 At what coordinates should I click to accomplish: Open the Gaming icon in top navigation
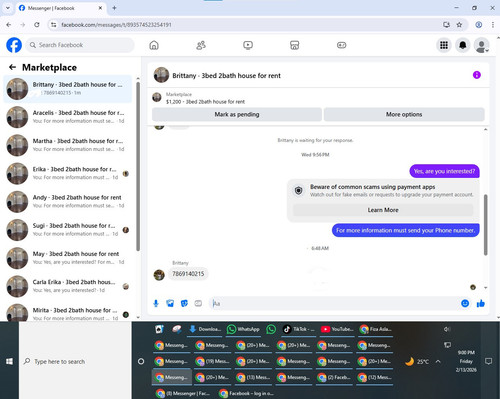coord(342,45)
